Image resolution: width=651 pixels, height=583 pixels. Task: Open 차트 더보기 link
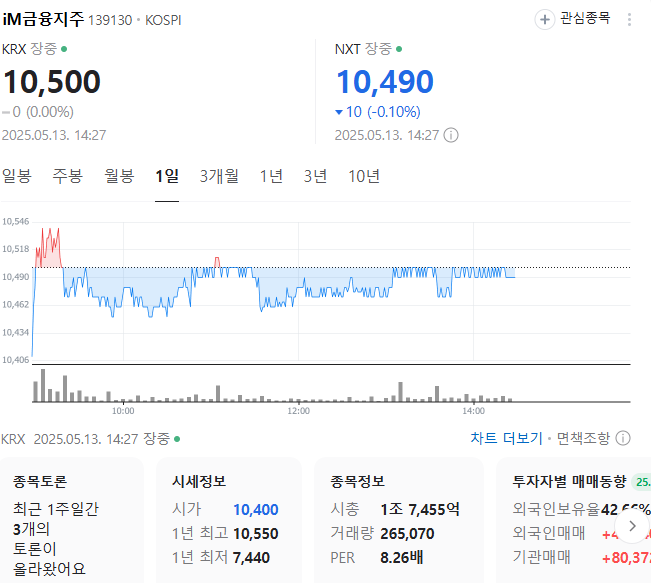coord(506,438)
